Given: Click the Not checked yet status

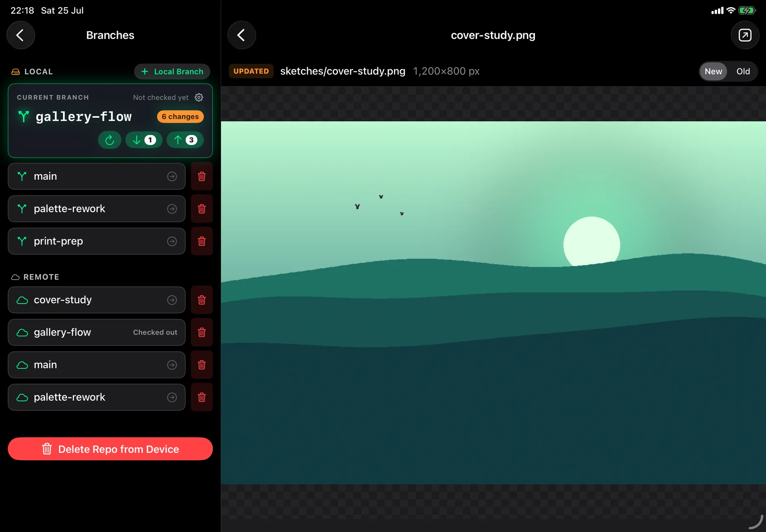Looking at the screenshot, I should tap(160, 97).
